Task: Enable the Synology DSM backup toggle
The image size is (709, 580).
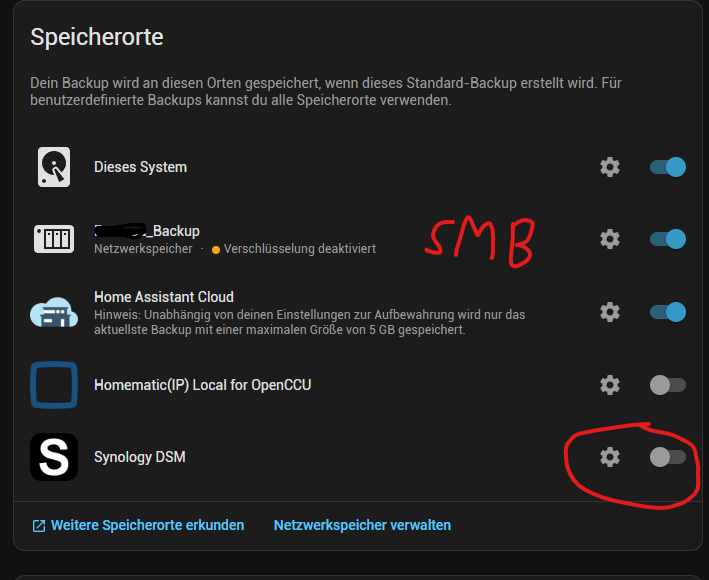Action: pyautogui.click(x=668, y=457)
